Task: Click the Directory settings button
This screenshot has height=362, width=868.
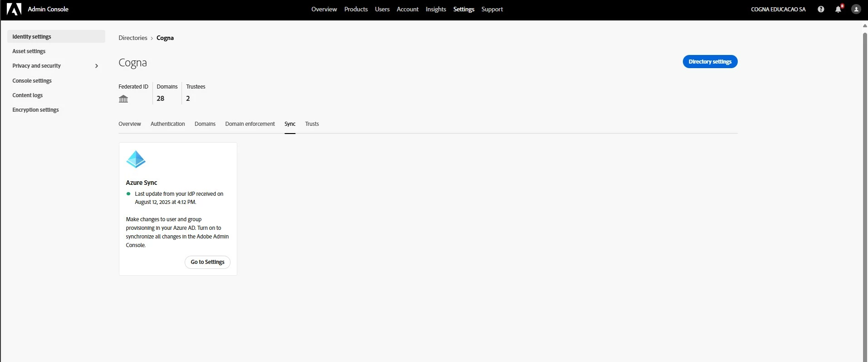Action: tap(710, 62)
